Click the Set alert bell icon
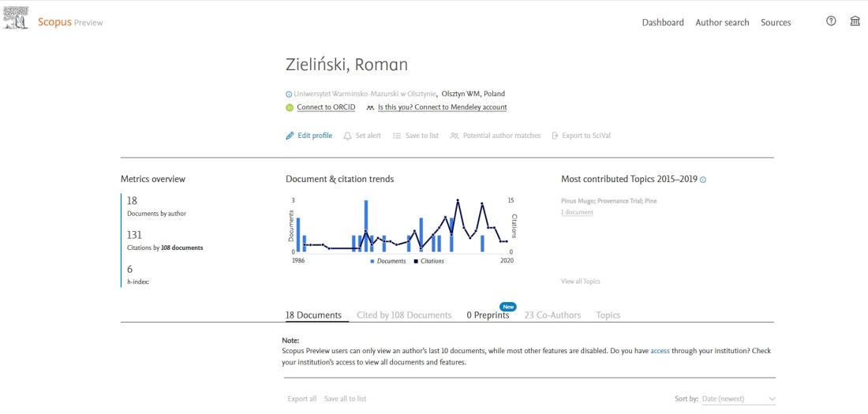 (x=348, y=136)
